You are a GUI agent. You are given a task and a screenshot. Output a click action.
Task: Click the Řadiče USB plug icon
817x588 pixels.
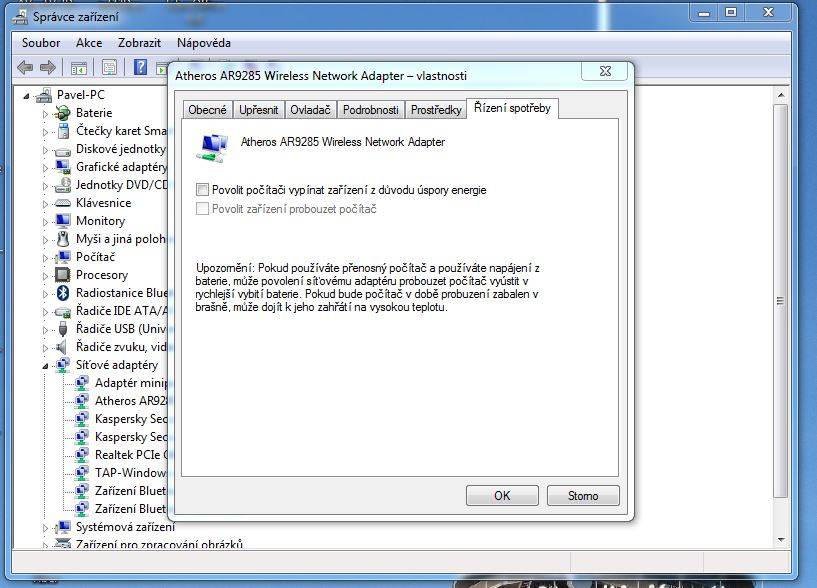[63, 329]
